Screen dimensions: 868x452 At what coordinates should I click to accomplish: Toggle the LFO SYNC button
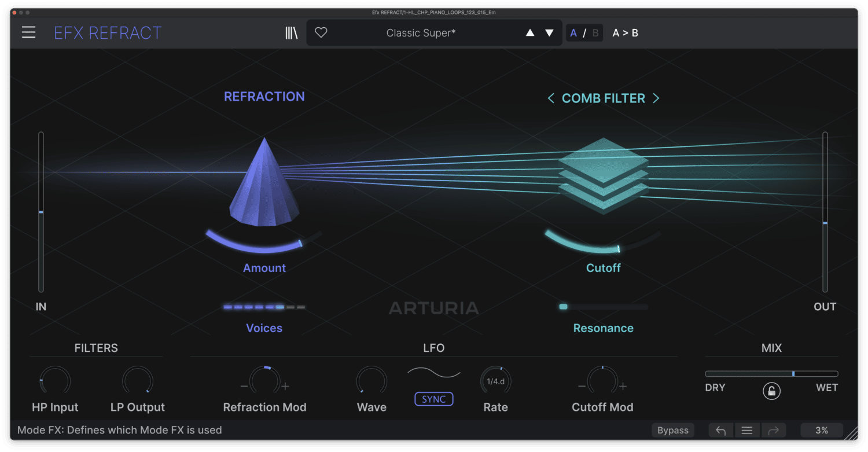[433, 399]
